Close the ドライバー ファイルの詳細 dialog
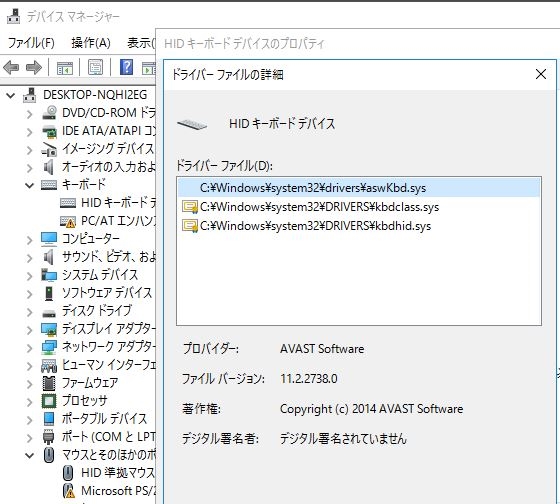560x504 pixels. (x=541, y=74)
